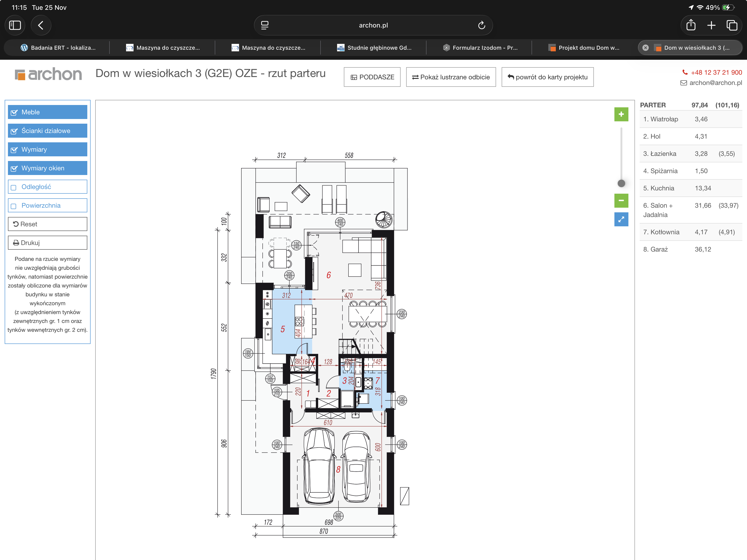Uncheck the Meble checkbox
Viewport: 747px width, 560px height.
(x=14, y=112)
